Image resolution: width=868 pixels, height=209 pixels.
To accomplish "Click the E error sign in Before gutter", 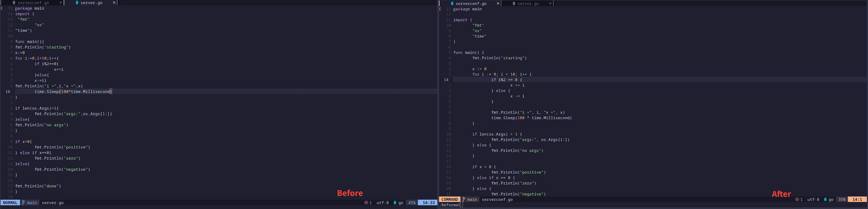I will [2, 8].
